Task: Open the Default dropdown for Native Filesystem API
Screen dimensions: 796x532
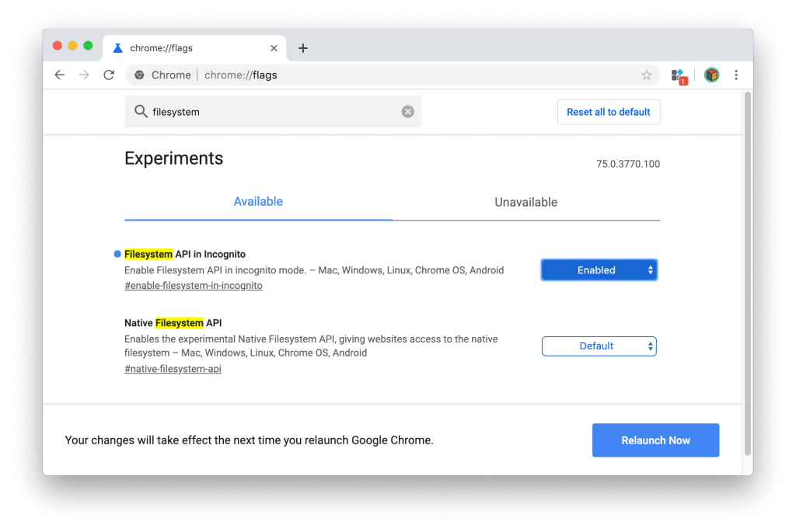Action: point(599,346)
